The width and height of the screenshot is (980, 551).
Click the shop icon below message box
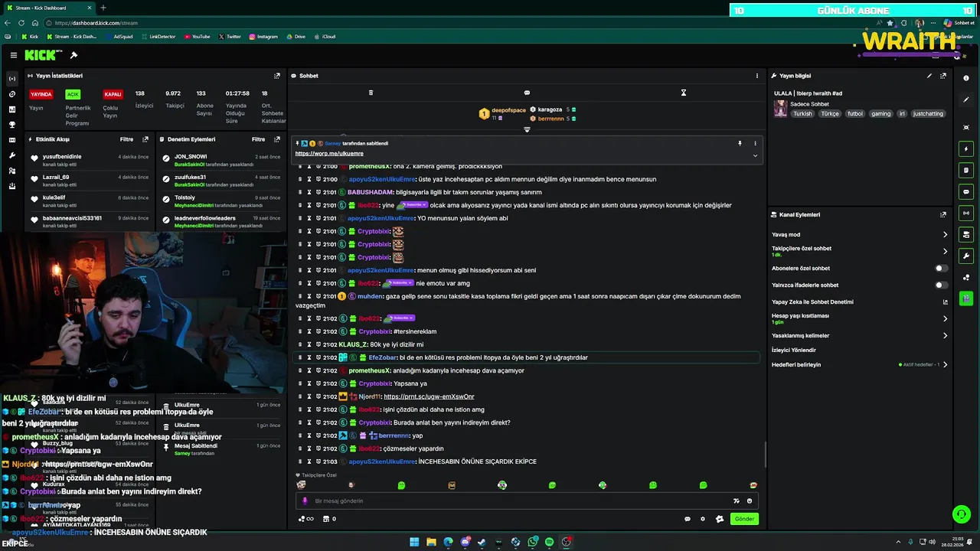(x=327, y=519)
